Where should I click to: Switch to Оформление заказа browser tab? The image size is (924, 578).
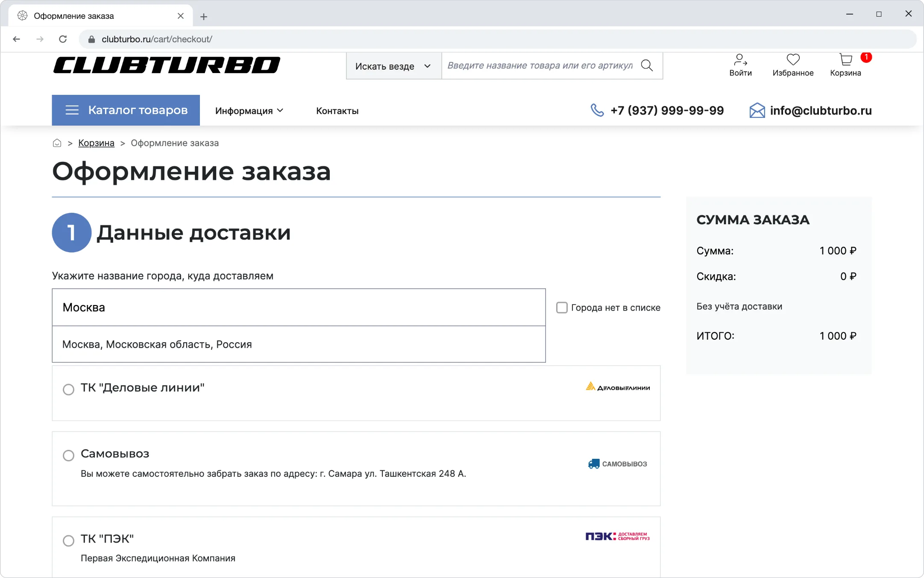pos(100,16)
